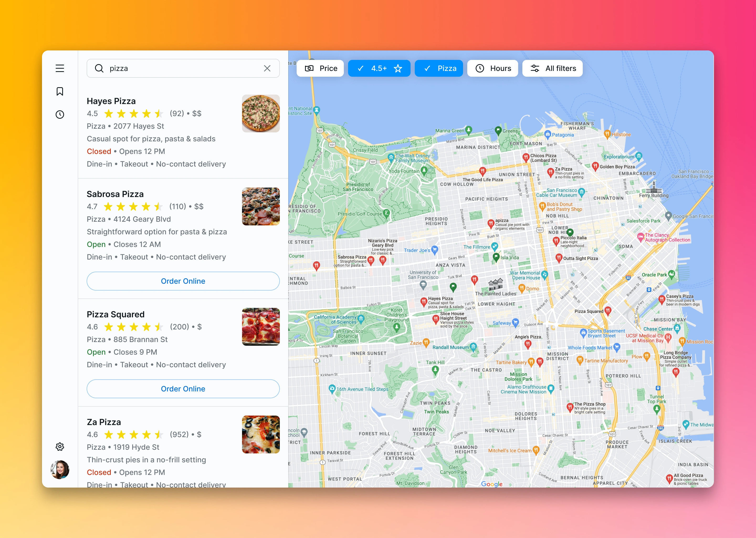Click the Outta Sight Pizza map marker
Viewport: 756px width, 538px height.
tap(559, 257)
